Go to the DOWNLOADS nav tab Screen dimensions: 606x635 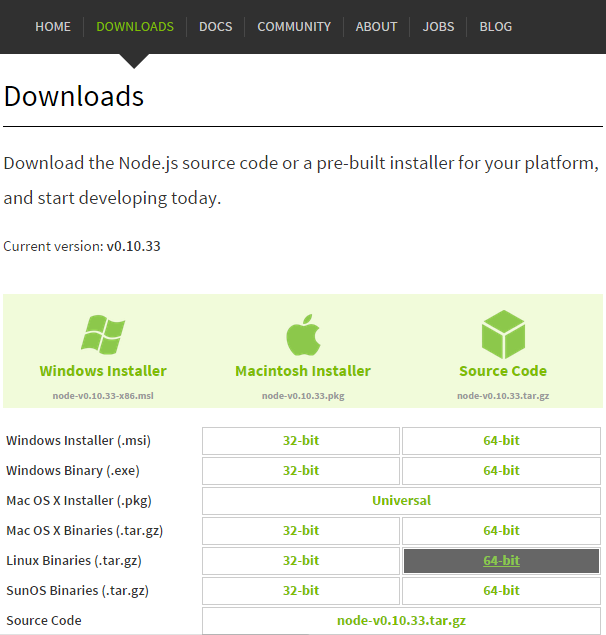135,27
